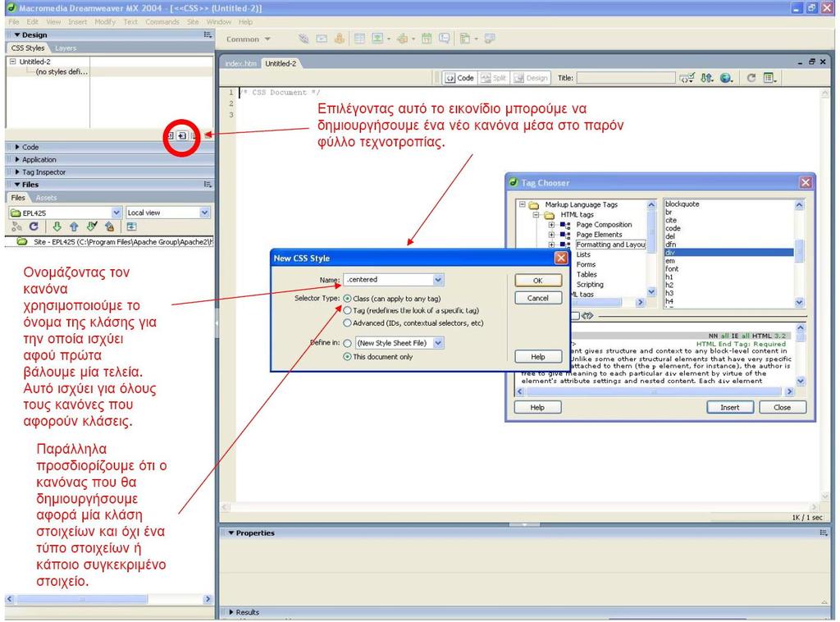Switch to the Assets tab

[x=46, y=198]
